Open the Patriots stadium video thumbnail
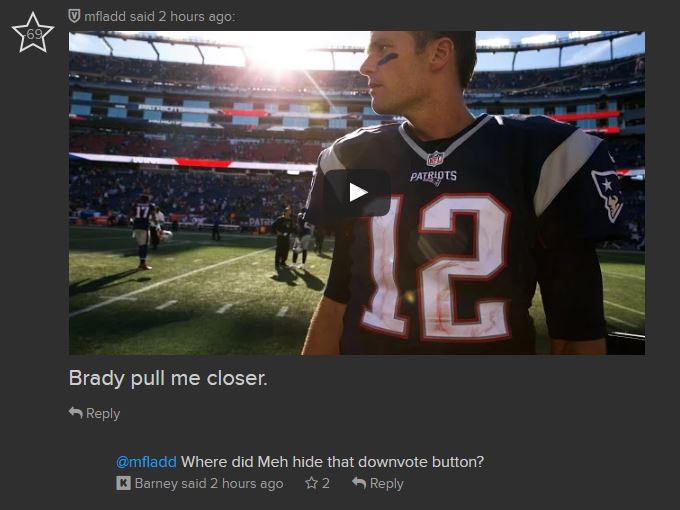 [357, 193]
